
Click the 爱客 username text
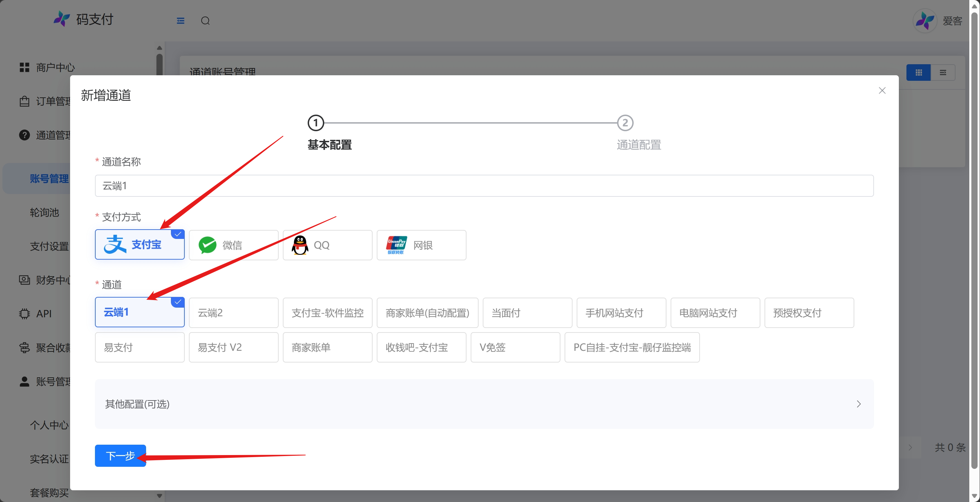953,20
